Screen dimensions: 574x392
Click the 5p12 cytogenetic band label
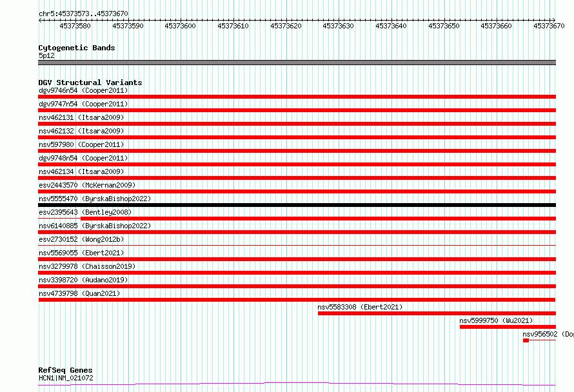coord(46,55)
